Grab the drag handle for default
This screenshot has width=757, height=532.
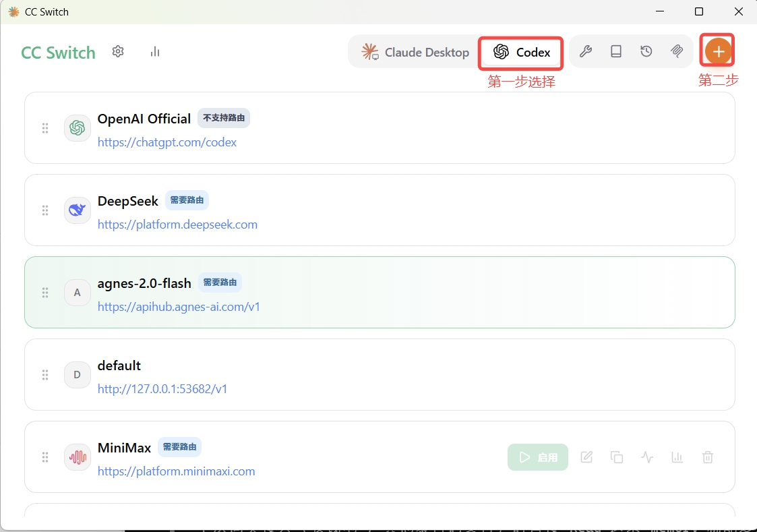(x=45, y=375)
